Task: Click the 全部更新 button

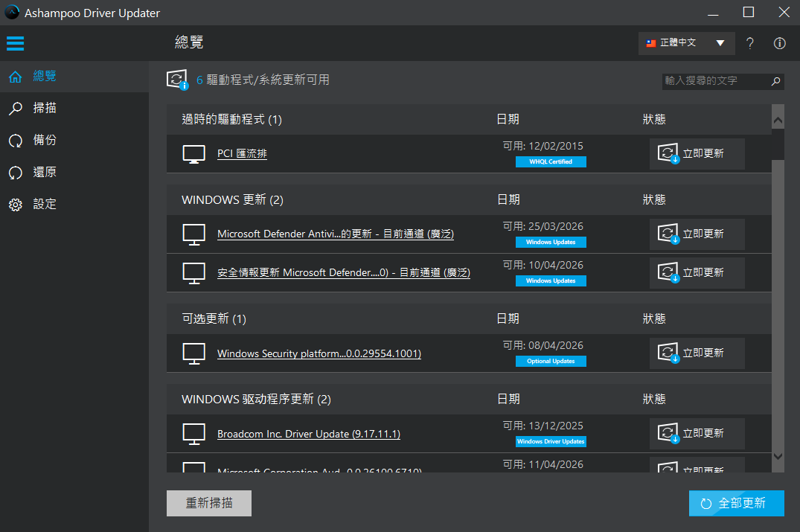Action: tap(736, 504)
